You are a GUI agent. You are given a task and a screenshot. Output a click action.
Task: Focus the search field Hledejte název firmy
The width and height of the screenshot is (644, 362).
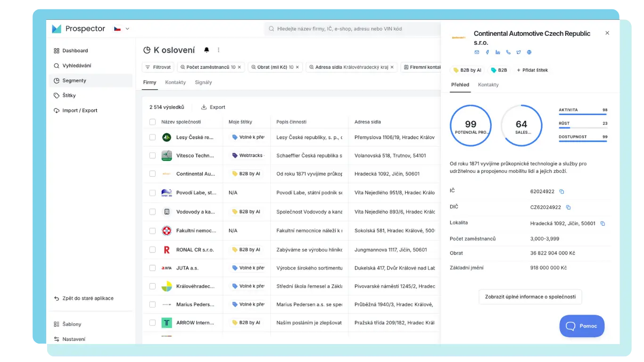tap(352, 29)
